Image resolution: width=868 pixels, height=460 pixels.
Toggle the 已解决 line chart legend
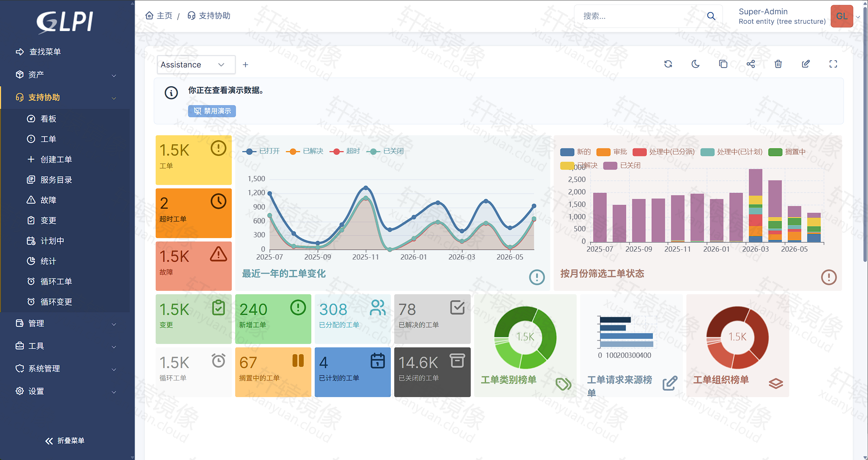click(x=305, y=151)
